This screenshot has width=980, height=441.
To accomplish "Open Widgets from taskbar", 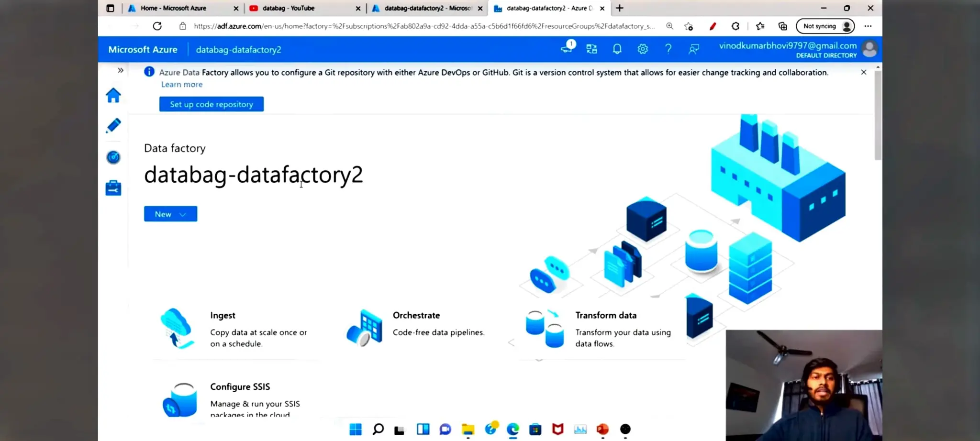I will coord(423,429).
